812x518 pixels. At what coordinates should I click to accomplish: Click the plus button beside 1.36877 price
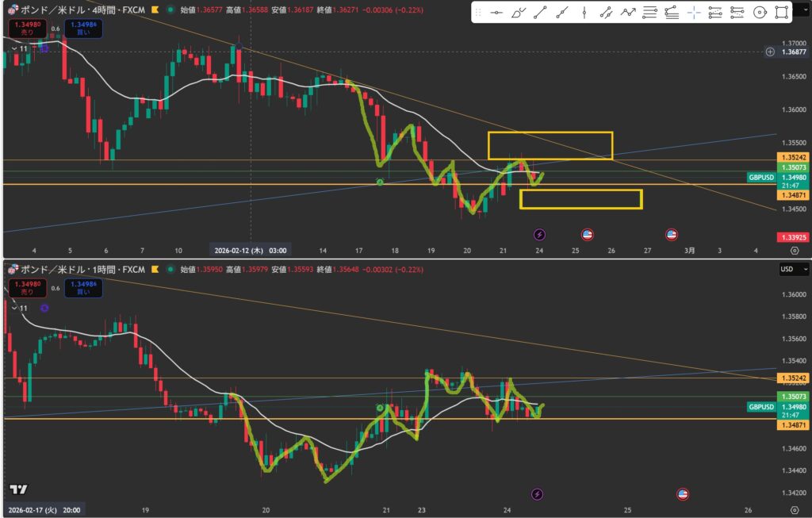(x=770, y=52)
